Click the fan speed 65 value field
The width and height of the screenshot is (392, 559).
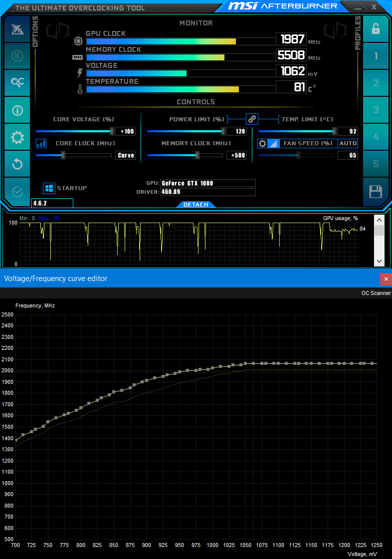(348, 155)
